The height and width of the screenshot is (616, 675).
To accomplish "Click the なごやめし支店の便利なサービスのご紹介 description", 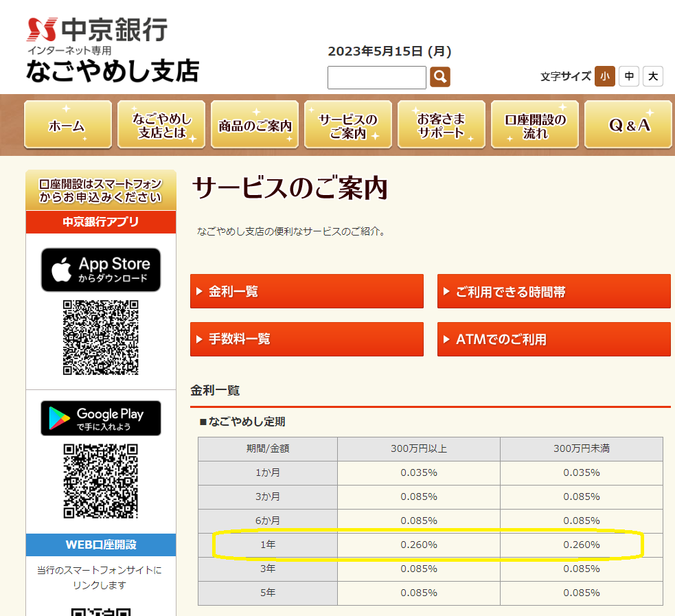I will 291,231.
